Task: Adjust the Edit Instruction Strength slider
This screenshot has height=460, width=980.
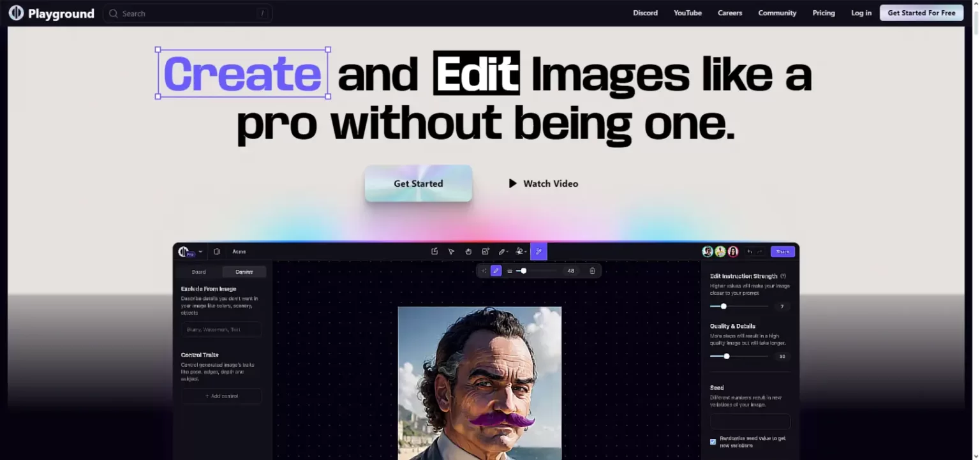Action: point(739,306)
